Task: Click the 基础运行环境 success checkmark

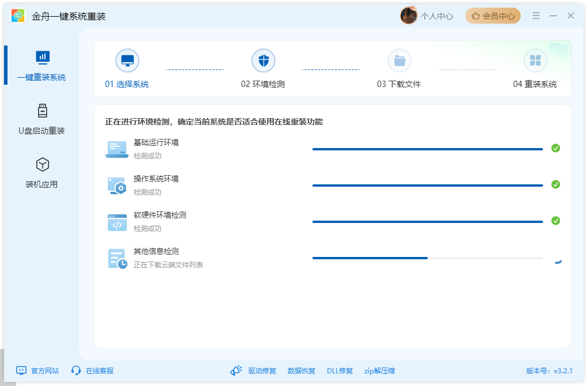Action: [x=556, y=148]
